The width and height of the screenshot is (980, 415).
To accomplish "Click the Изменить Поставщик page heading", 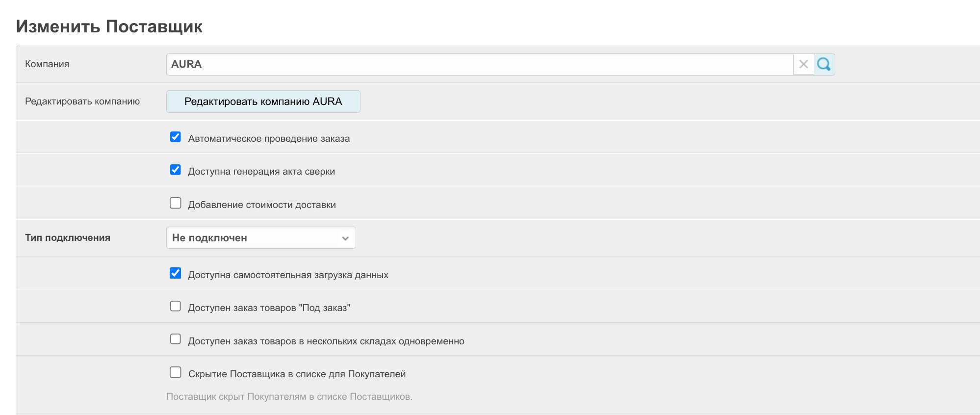I will [x=109, y=26].
